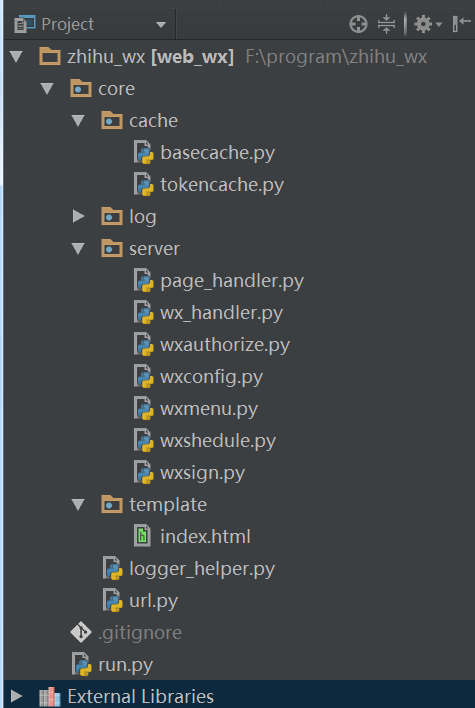This screenshot has height=708, width=475.
Task: Collapse the template folder arrow
Action: tap(78, 504)
